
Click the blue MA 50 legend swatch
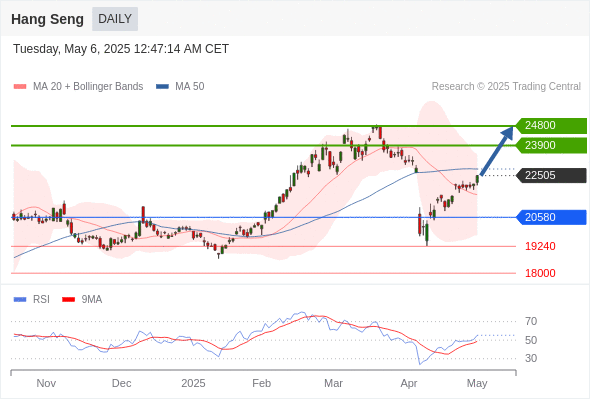tap(162, 87)
